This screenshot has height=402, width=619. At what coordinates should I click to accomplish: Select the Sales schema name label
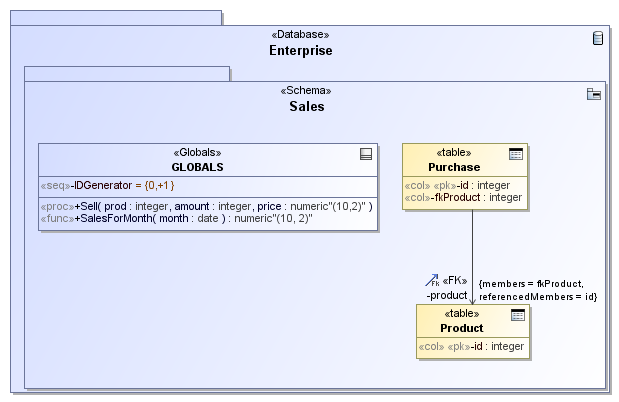pyautogui.click(x=307, y=106)
